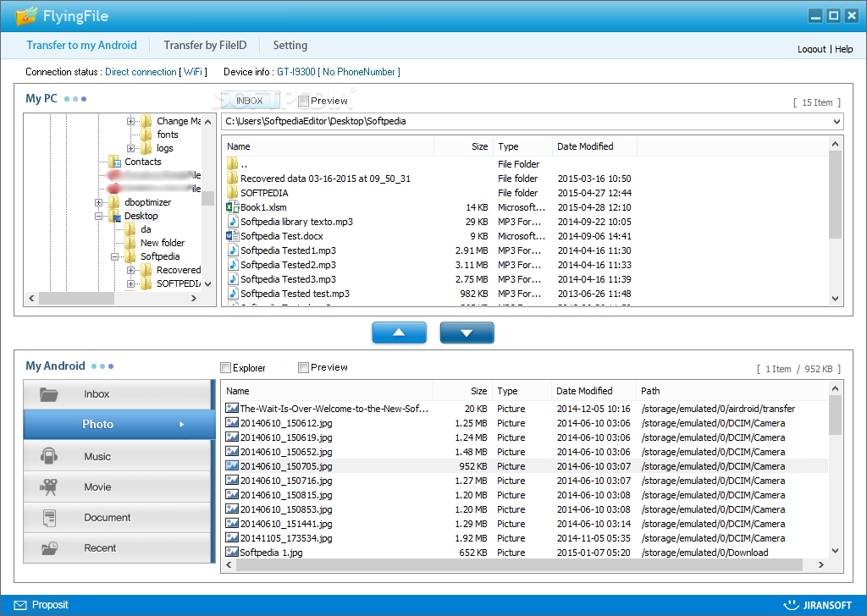The width and height of the screenshot is (867, 616).
Task: Click Softpedia library texto.mp3 audio icon
Action: click(232, 222)
